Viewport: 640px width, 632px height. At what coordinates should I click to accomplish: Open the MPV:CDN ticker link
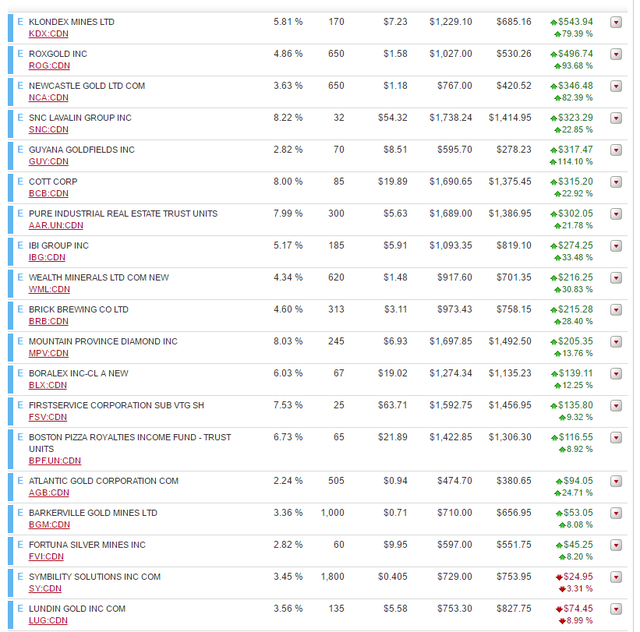pos(48,353)
